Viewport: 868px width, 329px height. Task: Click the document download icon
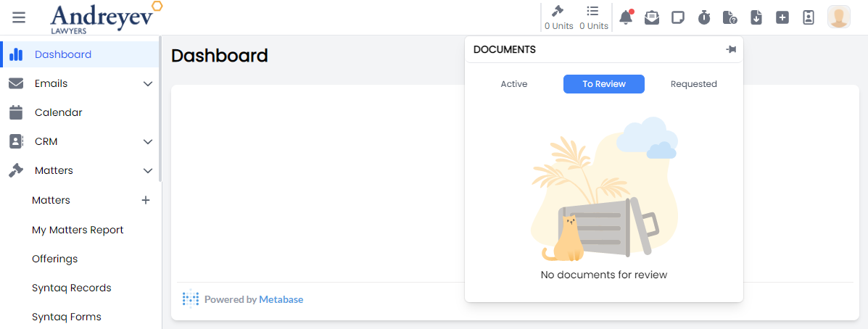click(756, 17)
